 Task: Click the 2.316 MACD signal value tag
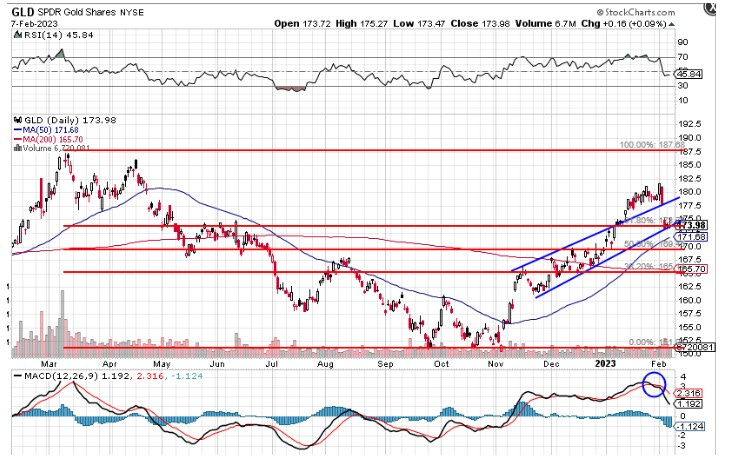(x=692, y=392)
